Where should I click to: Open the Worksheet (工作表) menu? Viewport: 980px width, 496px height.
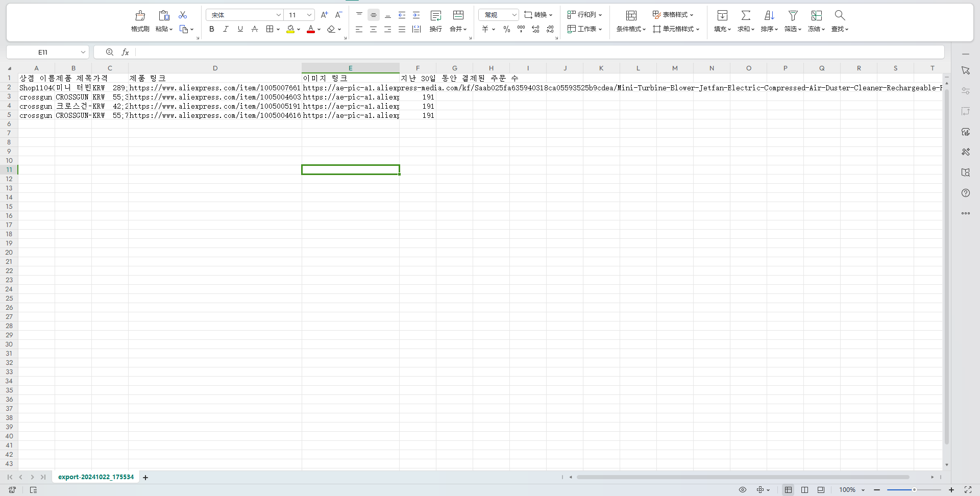tap(585, 29)
